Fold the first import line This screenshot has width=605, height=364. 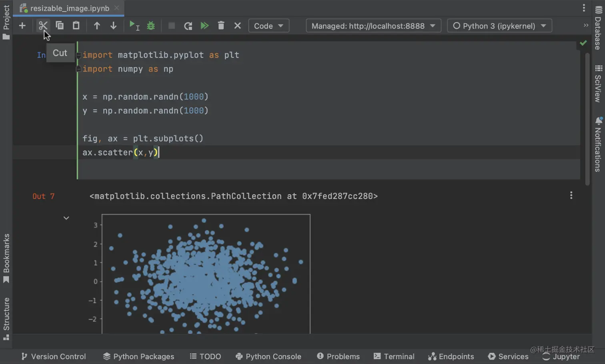click(x=79, y=55)
